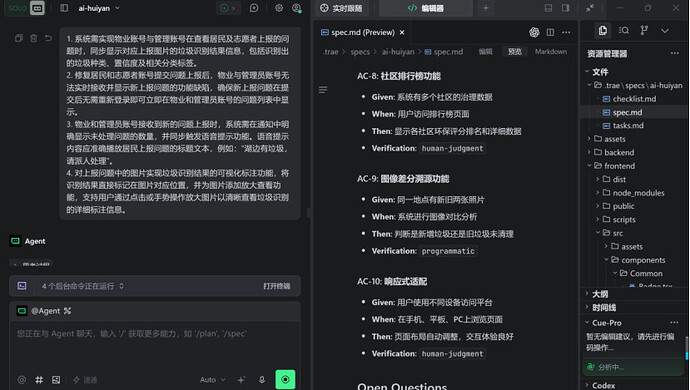Attach an image using the picture icon
690x390 pixels.
point(56,379)
